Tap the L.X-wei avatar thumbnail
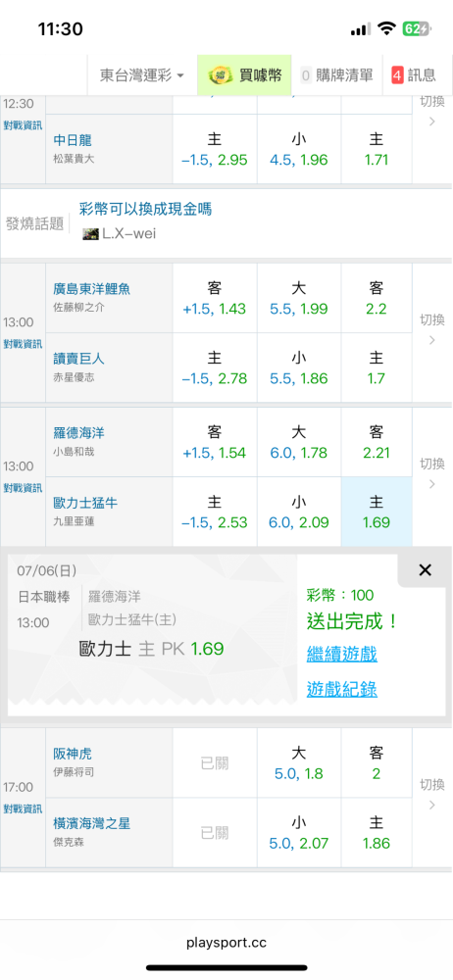The image size is (453, 980). click(91, 234)
